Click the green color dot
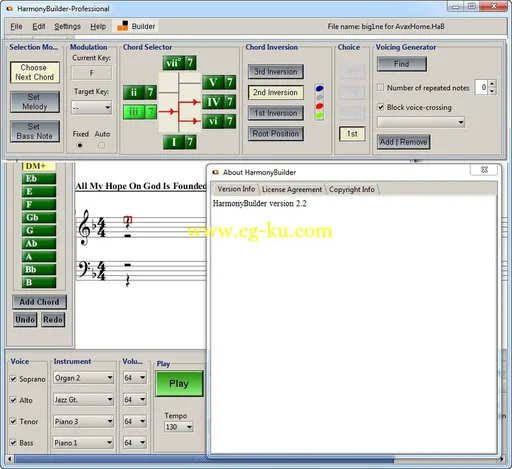This screenshot has height=469, width=512. coord(319,115)
